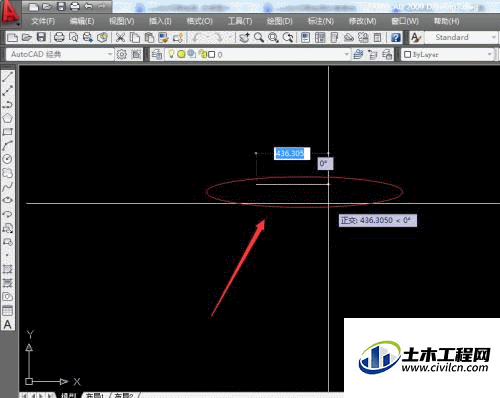500x398 pixels.
Task: Expand the layer list dropdown
Action: pos(347,54)
